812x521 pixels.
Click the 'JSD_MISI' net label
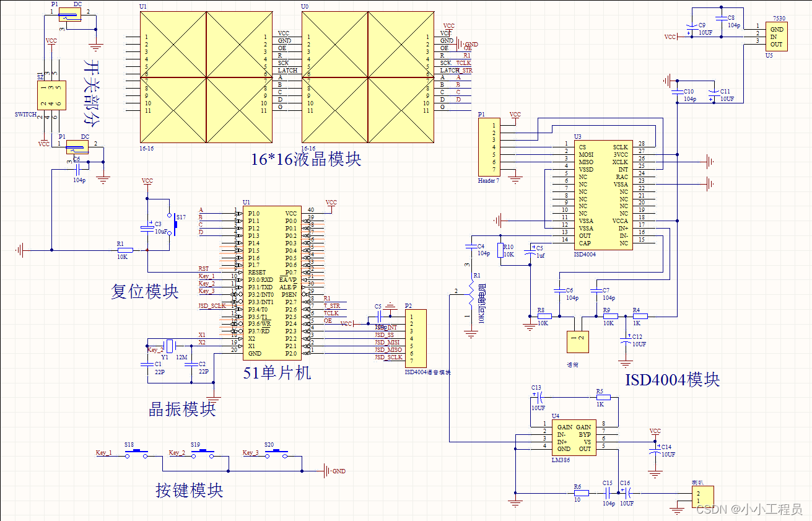pos(387,342)
